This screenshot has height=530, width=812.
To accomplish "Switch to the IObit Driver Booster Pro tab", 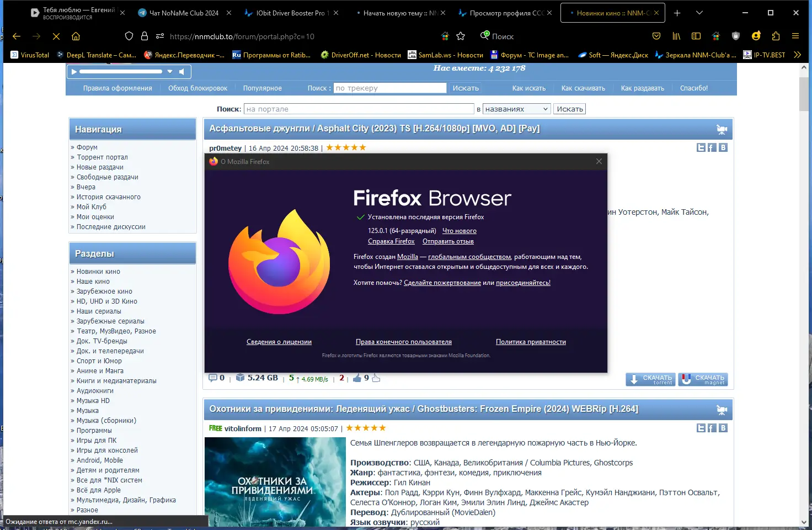I will 292,13.
